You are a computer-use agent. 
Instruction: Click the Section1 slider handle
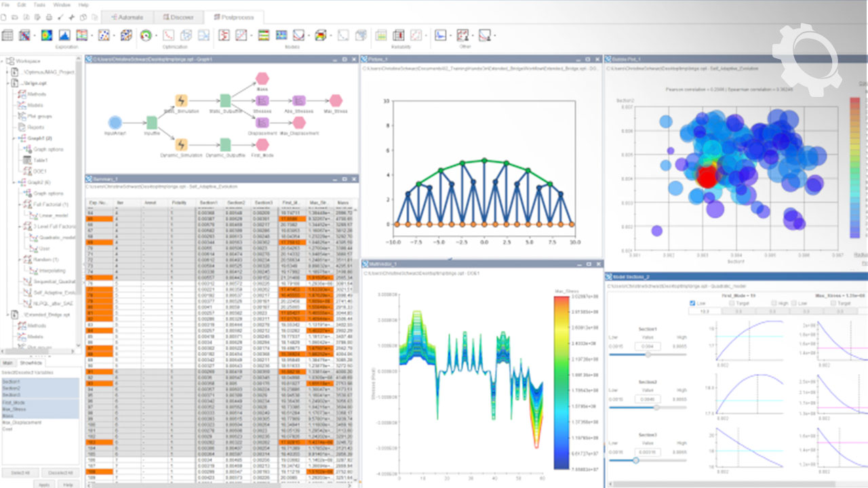648,354
